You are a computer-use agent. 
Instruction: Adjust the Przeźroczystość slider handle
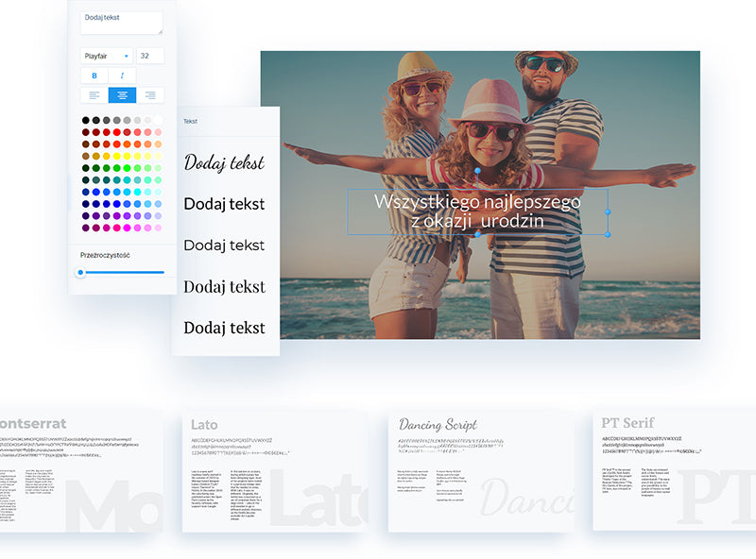point(80,272)
